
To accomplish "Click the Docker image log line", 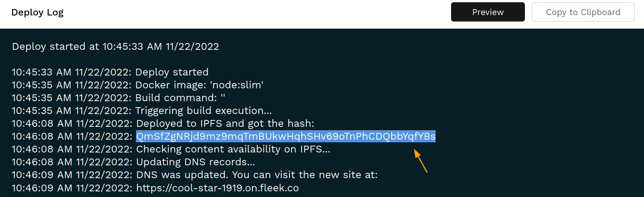I will (x=138, y=85).
